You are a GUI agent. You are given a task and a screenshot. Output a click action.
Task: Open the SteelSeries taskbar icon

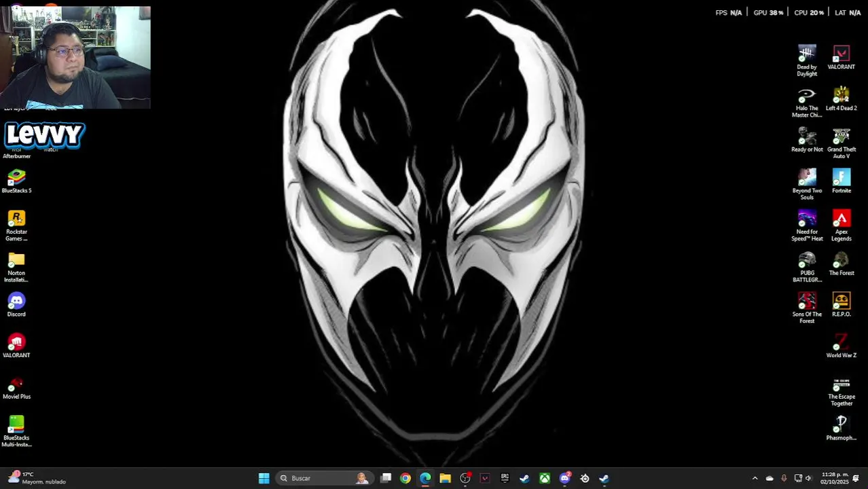coord(584,478)
